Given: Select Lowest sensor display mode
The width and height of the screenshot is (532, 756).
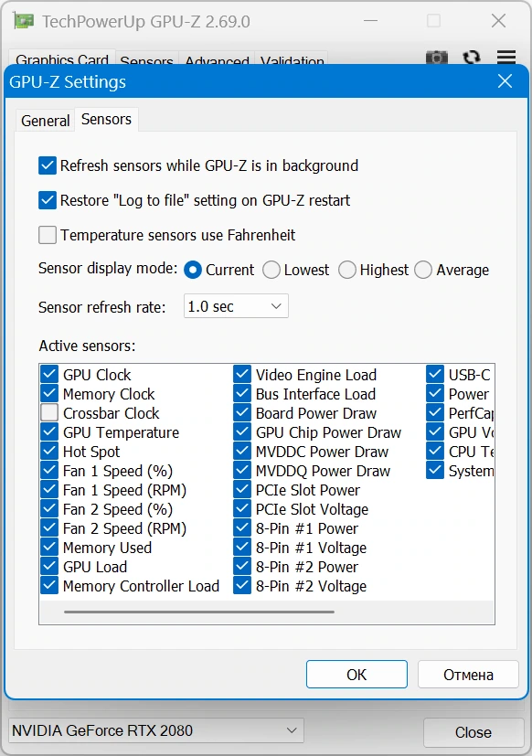Looking at the screenshot, I should (x=271, y=270).
